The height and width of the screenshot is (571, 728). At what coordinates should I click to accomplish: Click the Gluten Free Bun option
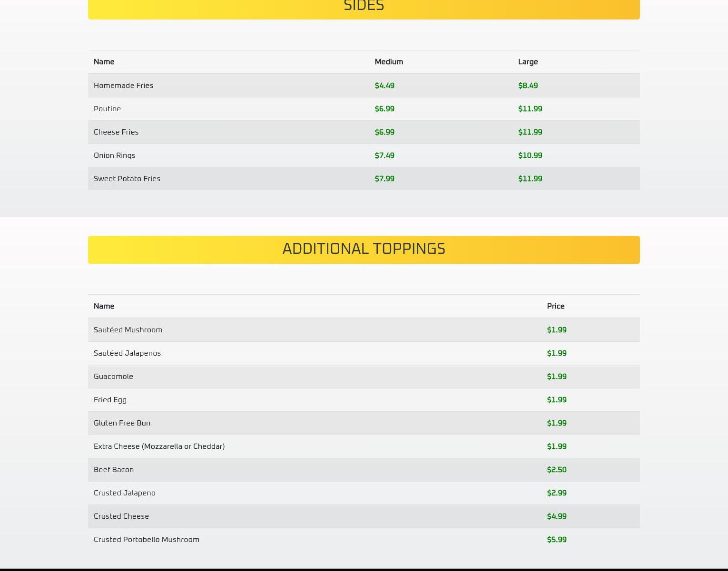pyautogui.click(x=122, y=423)
